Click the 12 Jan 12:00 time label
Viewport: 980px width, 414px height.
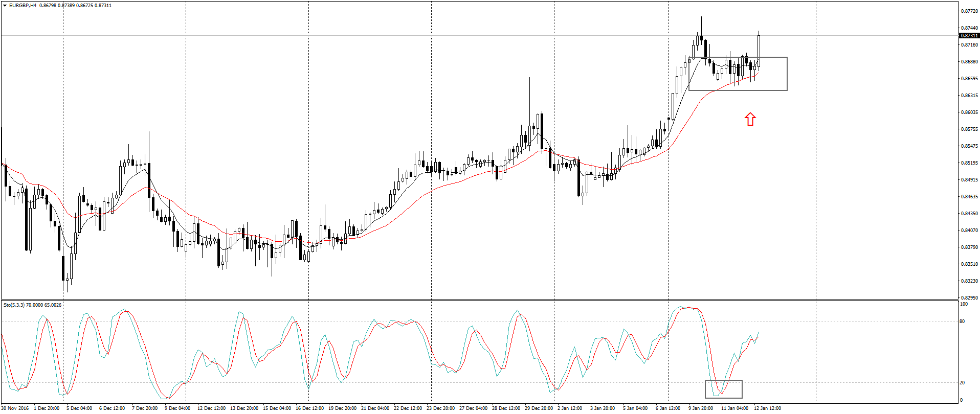coord(768,408)
